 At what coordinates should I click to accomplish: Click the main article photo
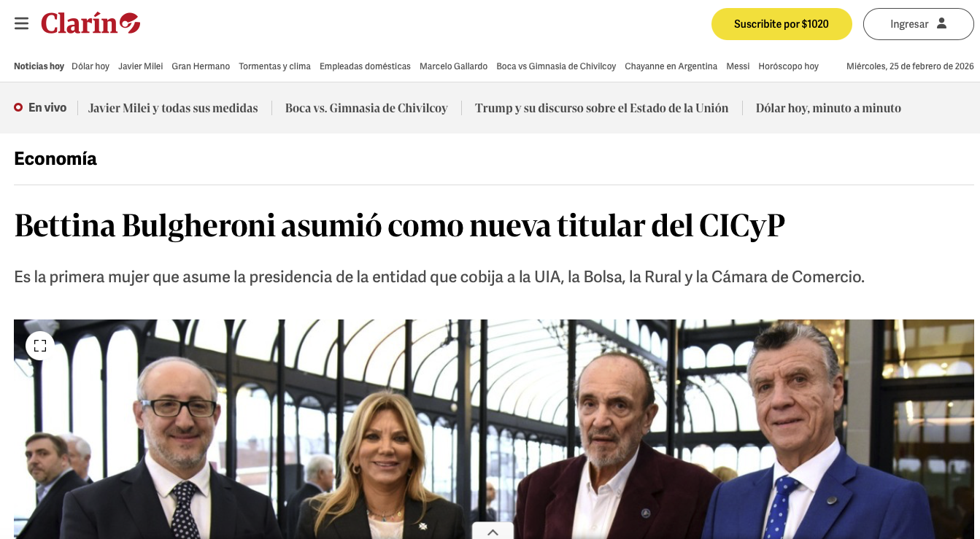(494, 429)
